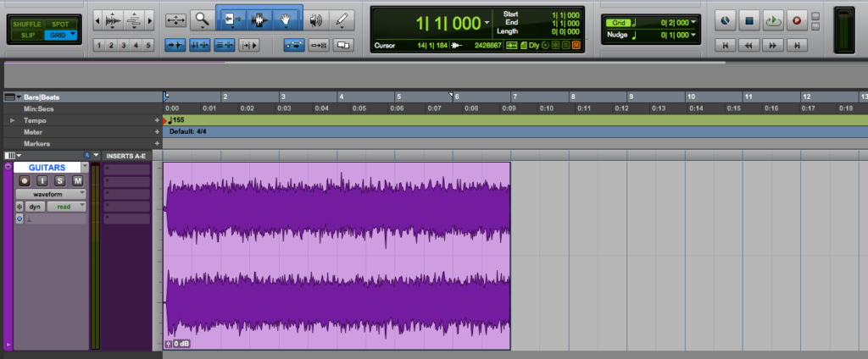Open the waveform track view selector

pyautogui.click(x=51, y=194)
